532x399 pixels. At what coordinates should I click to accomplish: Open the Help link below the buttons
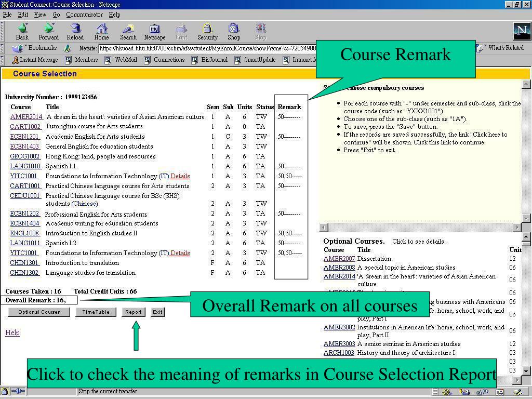click(12, 332)
